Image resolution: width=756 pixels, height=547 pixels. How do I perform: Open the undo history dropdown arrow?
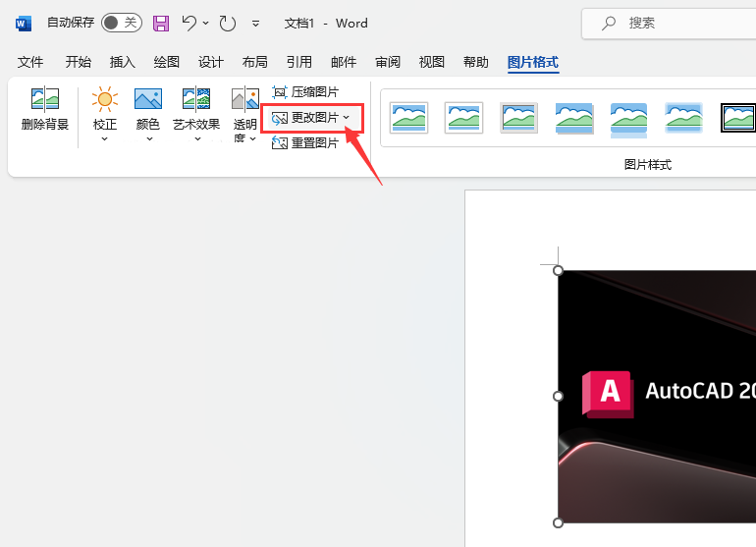pyautogui.click(x=206, y=23)
